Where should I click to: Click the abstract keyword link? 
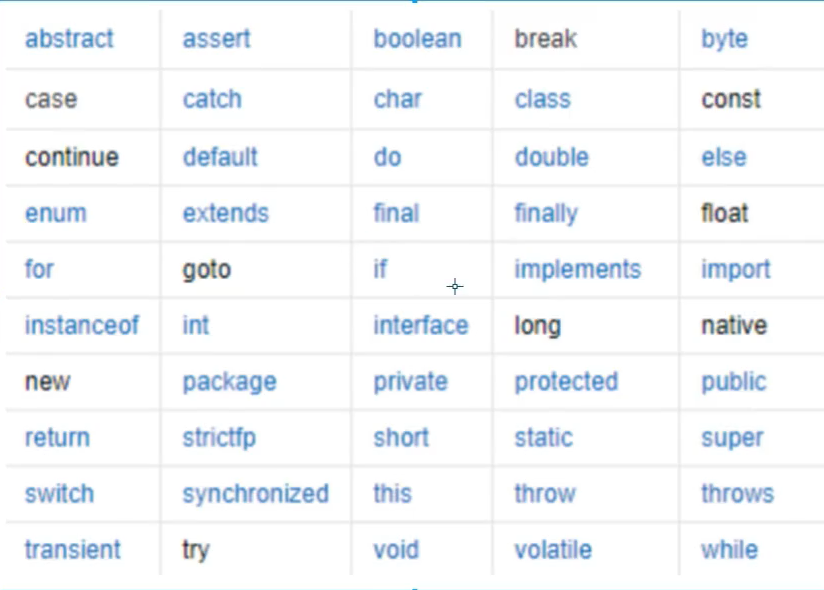(69, 39)
